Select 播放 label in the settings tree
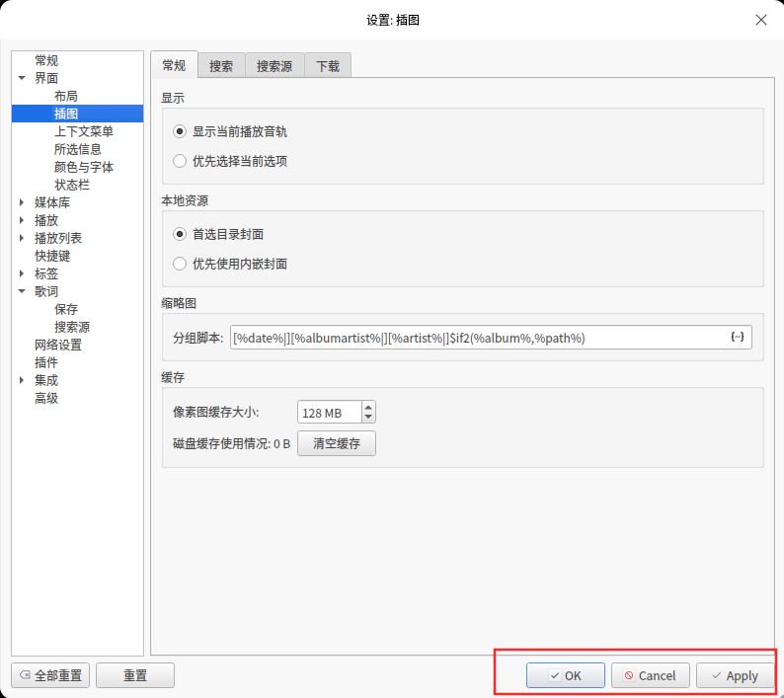The height and width of the screenshot is (698, 784). (46, 220)
